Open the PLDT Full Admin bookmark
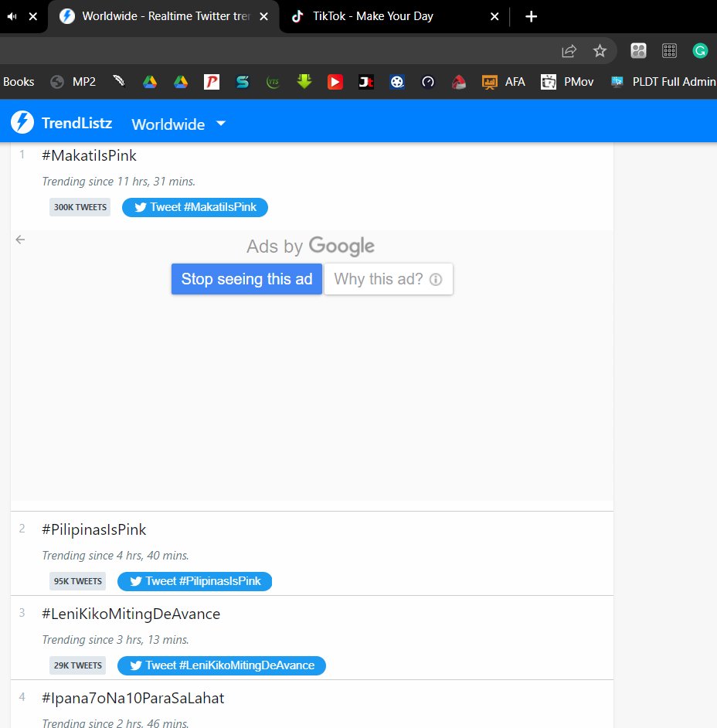 click(x=663, y=82)
